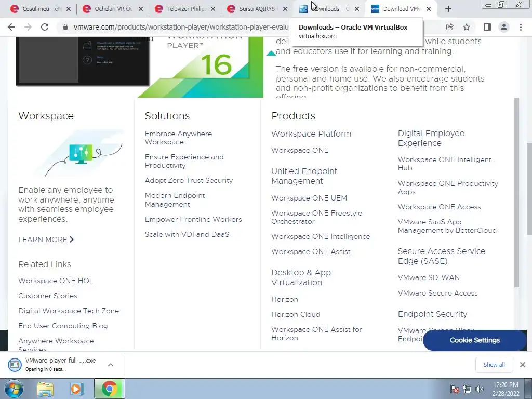Close the Televizor Philips tab
532x399 pixels.
(x=212, y=9)
